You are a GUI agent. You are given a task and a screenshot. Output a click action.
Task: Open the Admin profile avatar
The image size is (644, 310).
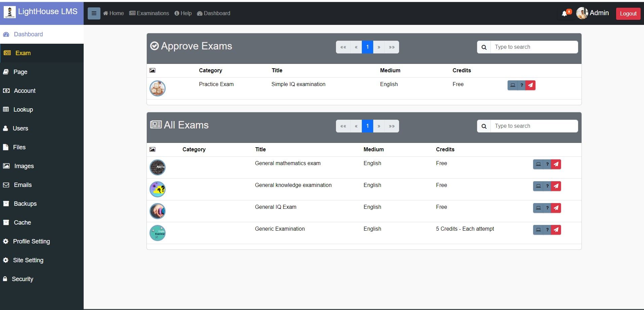point(582,13)
